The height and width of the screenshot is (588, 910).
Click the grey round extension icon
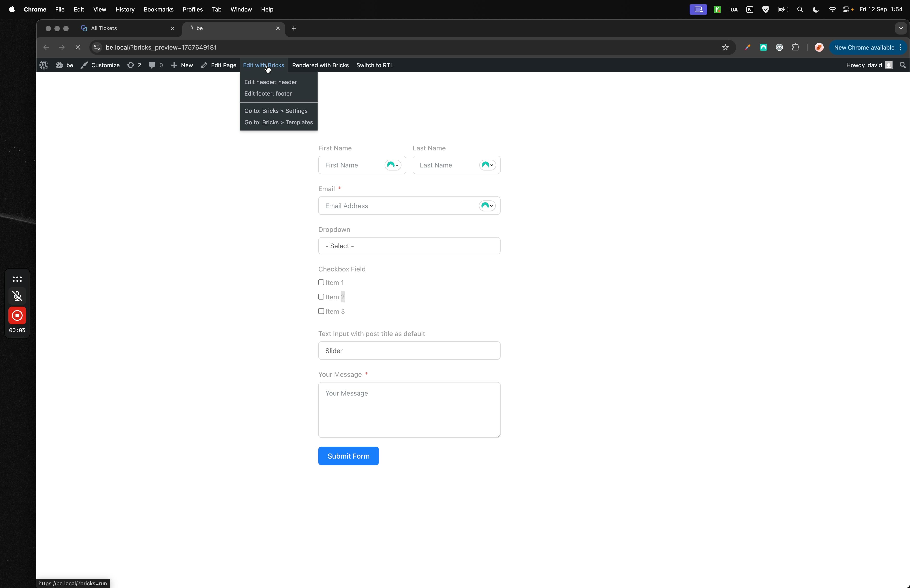pos(779,47)
